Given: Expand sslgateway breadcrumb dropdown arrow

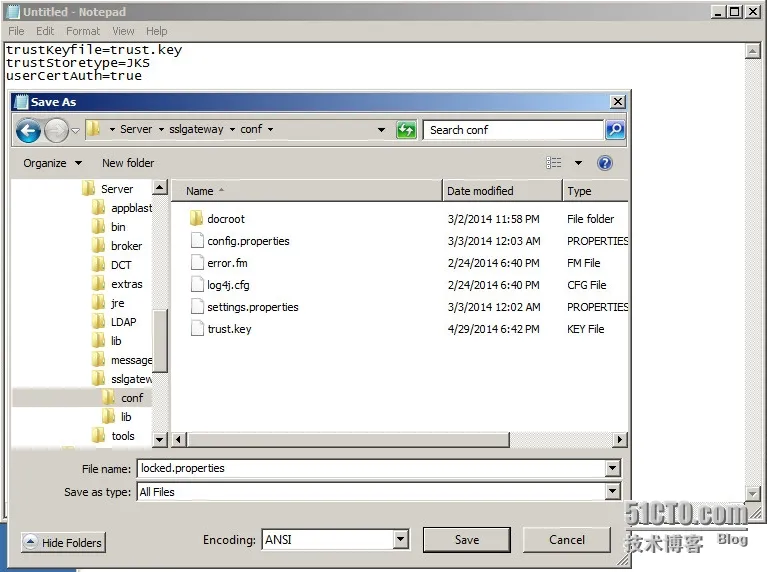Looking at the screenshot, I should click(x=232, y=130).
